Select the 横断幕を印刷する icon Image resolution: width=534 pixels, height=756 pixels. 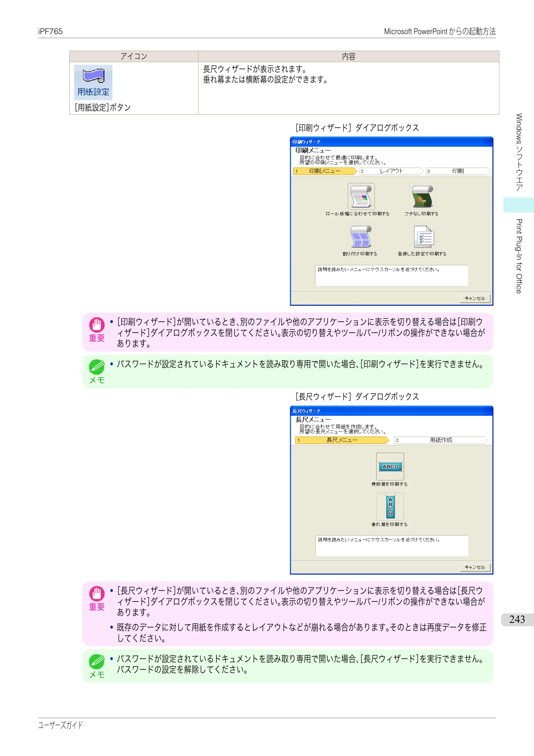390,466
